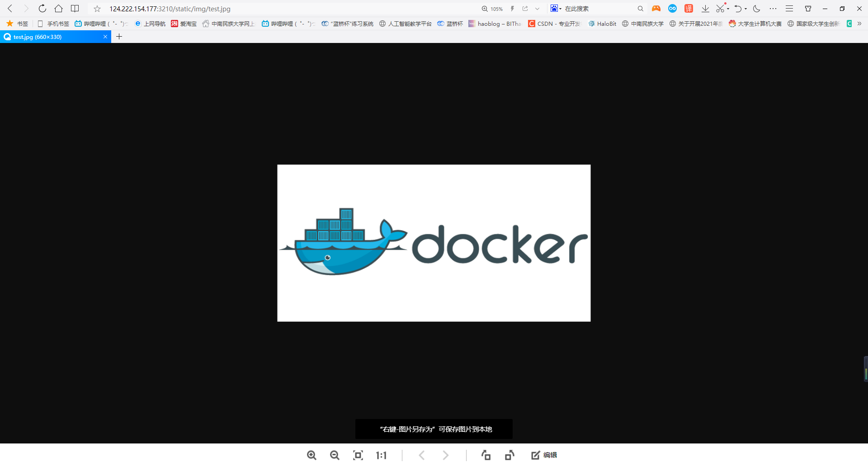
Task: Open the haoblog – BITha bookmark
Action: [x=495, y=24]
